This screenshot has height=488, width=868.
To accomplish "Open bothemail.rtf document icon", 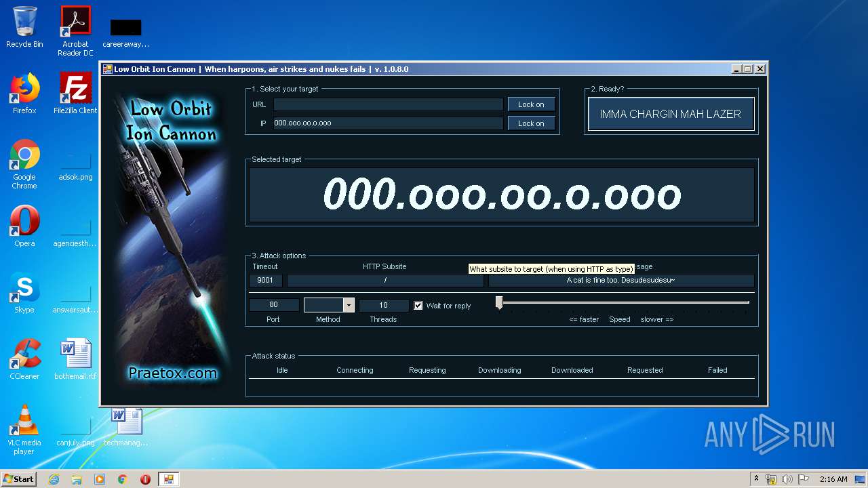I will [x=75, y=359].
